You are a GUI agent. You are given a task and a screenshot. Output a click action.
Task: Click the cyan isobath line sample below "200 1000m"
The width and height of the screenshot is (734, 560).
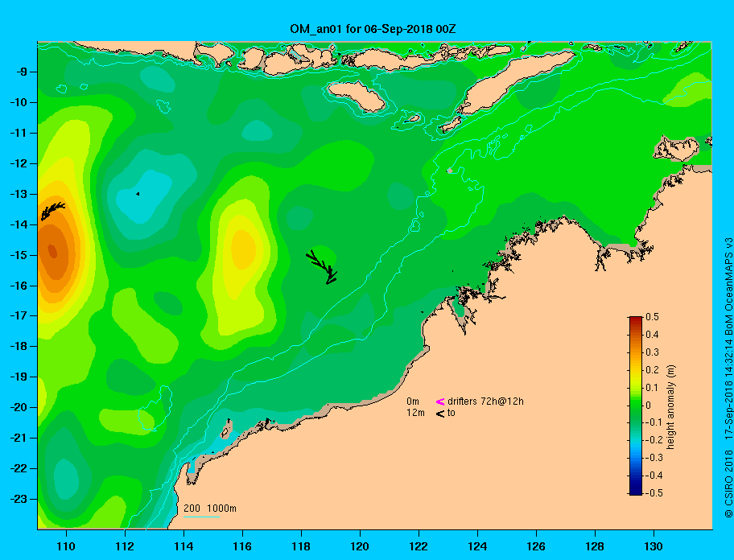[x=201, y=517]
